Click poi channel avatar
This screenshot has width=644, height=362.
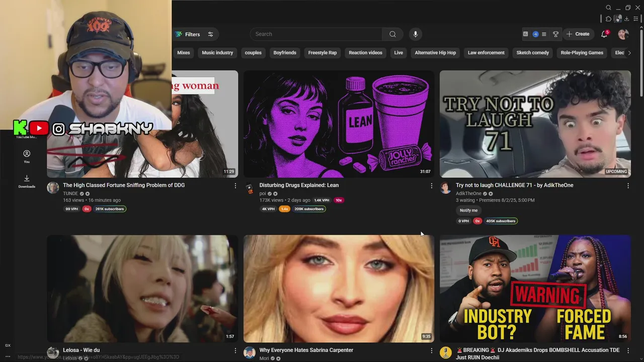point(249,188)
